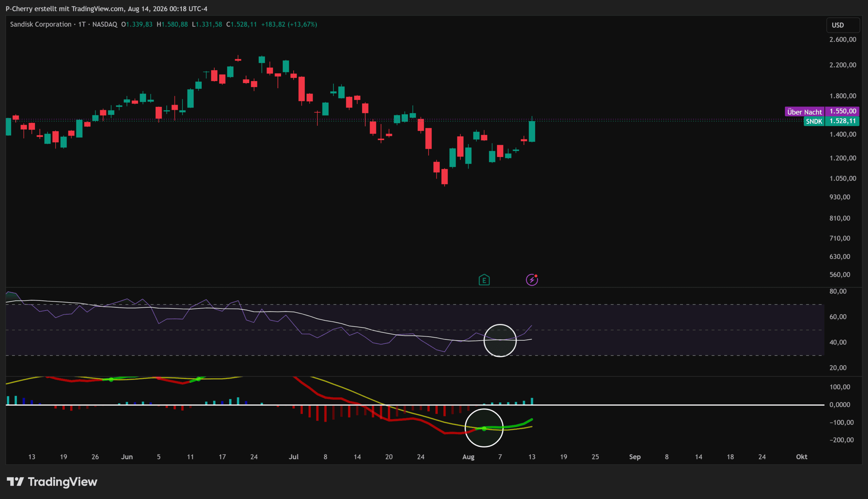The width and height of the screenshot is (868, 499).
Task: Click the Sep label on the time axis
Action: (x=635, y=457)
